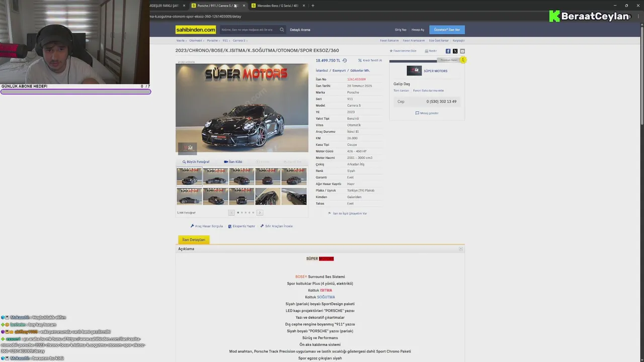Switch to the Mercedes-Benz G Serisi tab
The height and width of the screenshot is (362, 644).
coord(278,6)
